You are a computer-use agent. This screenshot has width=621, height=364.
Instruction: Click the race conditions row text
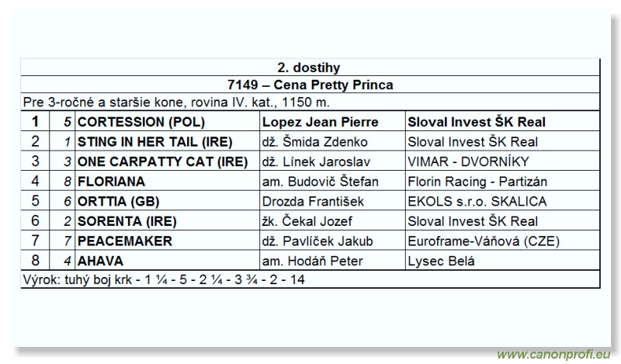click(177, 102)
